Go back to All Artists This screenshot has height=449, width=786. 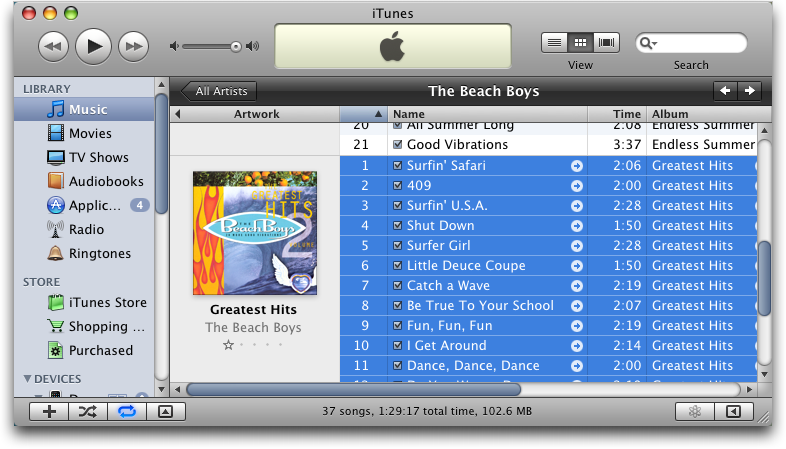pos(219,91)
